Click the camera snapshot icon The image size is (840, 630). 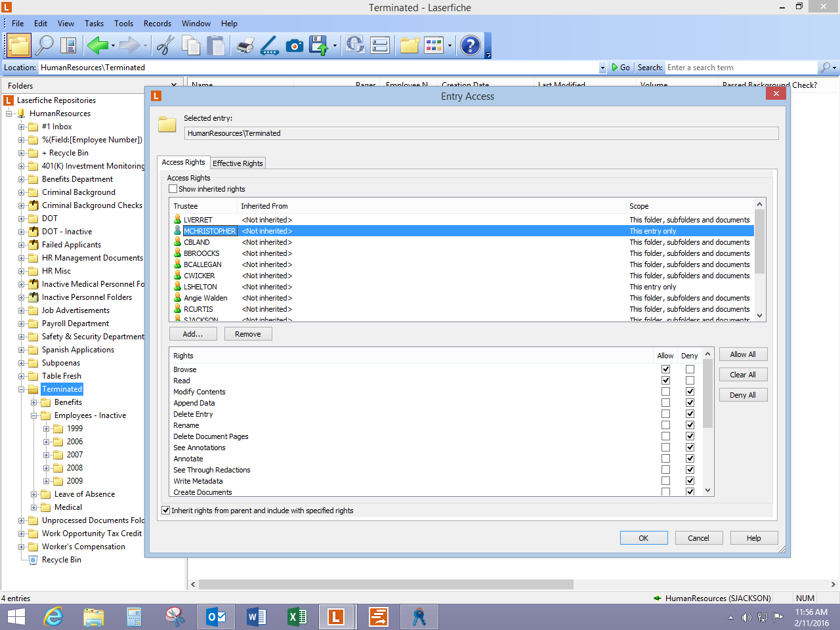[x=295, y=45]
